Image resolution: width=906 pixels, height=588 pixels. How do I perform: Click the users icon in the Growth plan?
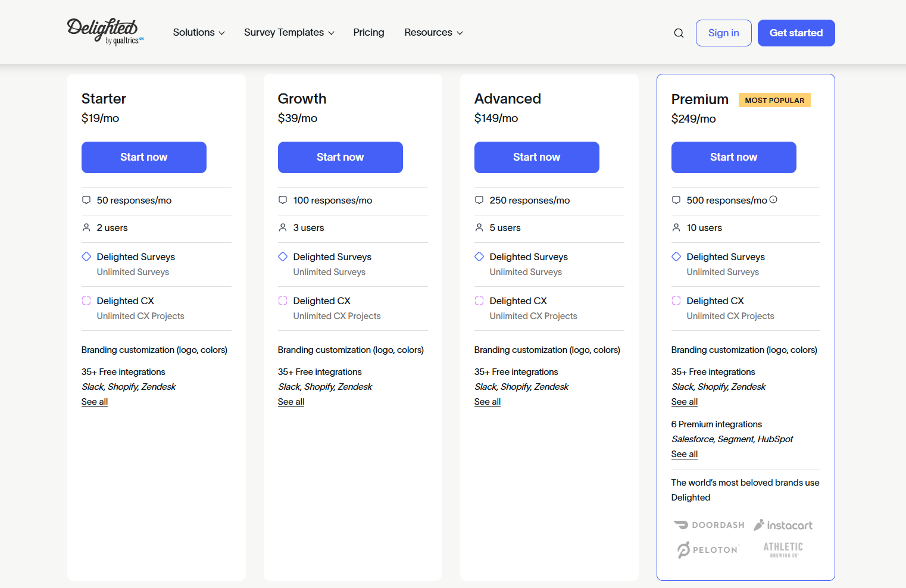pyautogui.click(x=283, y=227)
